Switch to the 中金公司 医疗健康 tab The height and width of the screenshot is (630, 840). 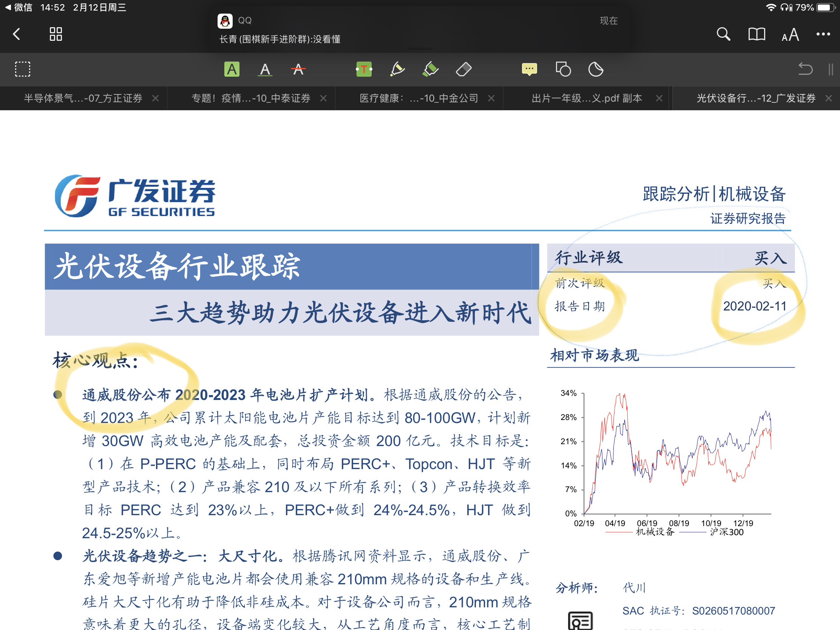418,98
